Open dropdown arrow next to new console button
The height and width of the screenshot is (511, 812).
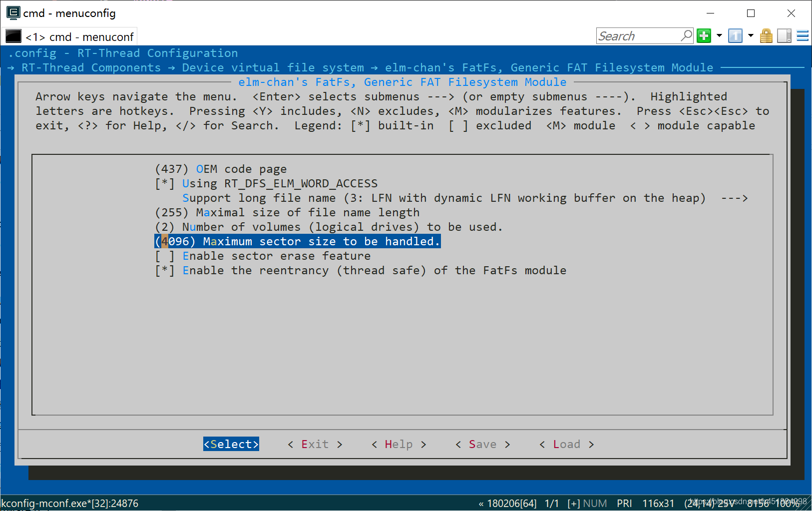tap(719, 36)
